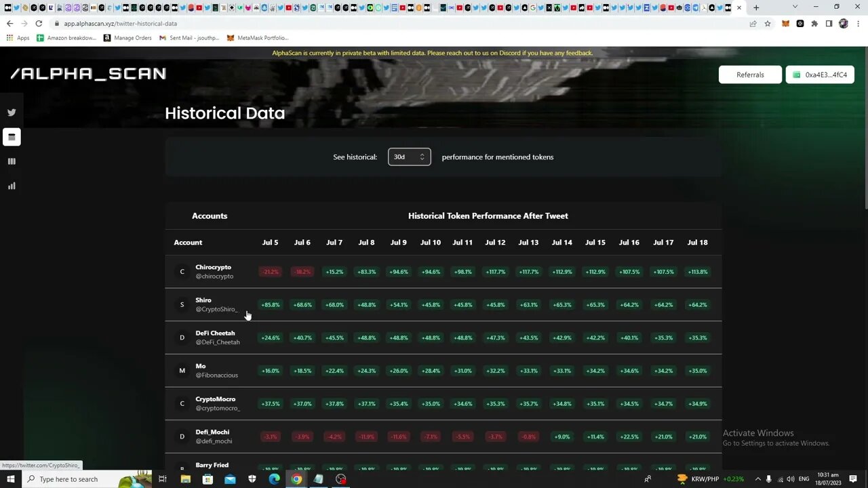
Task: Toggle the browser side panel
Action: [829, 23]
